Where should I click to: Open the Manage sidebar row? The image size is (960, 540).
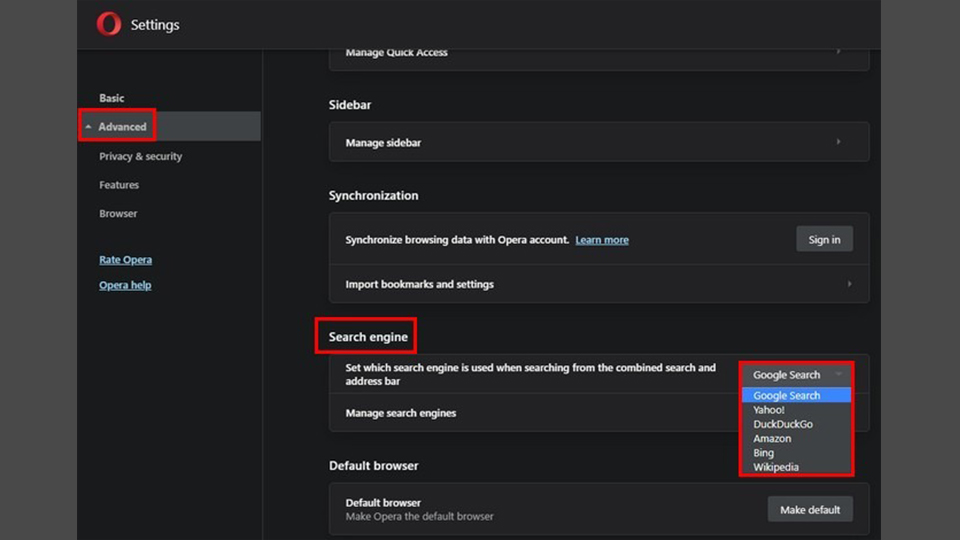[x=599, y=142]
